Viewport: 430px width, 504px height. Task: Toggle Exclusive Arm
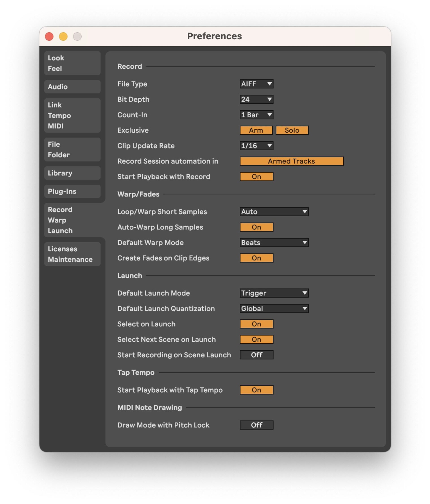point(256,130)
